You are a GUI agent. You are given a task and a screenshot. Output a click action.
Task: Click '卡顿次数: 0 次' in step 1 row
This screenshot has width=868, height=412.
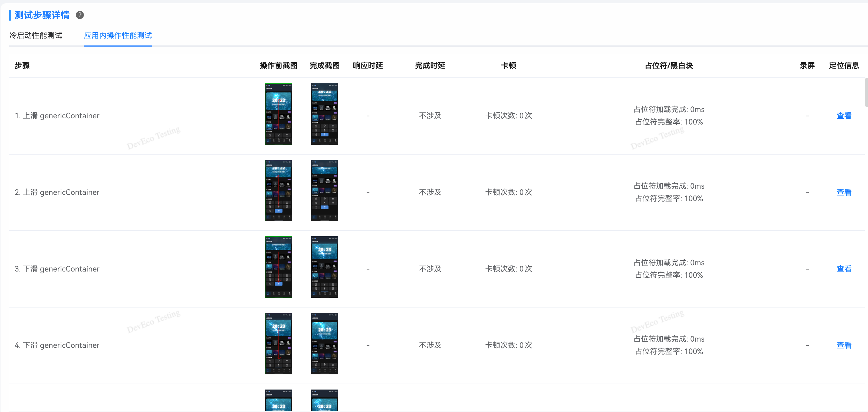pos(508,116)
